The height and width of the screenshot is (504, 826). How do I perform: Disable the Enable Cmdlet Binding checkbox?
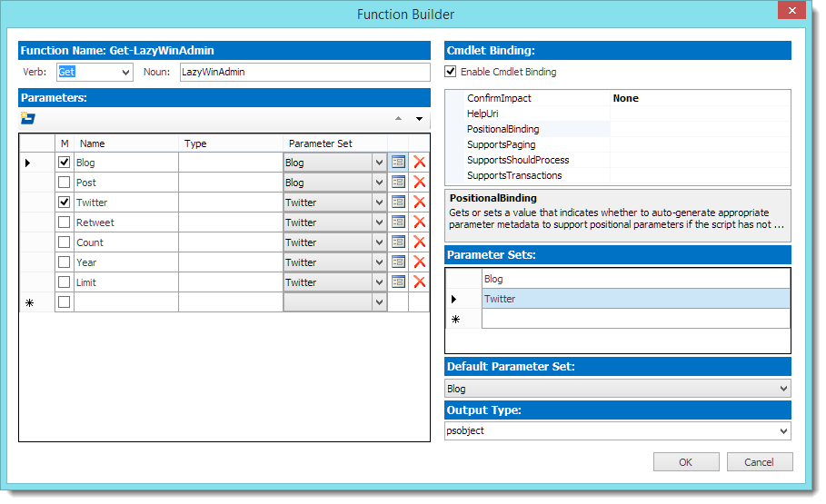pyautogui.click(x=451, y=72)
